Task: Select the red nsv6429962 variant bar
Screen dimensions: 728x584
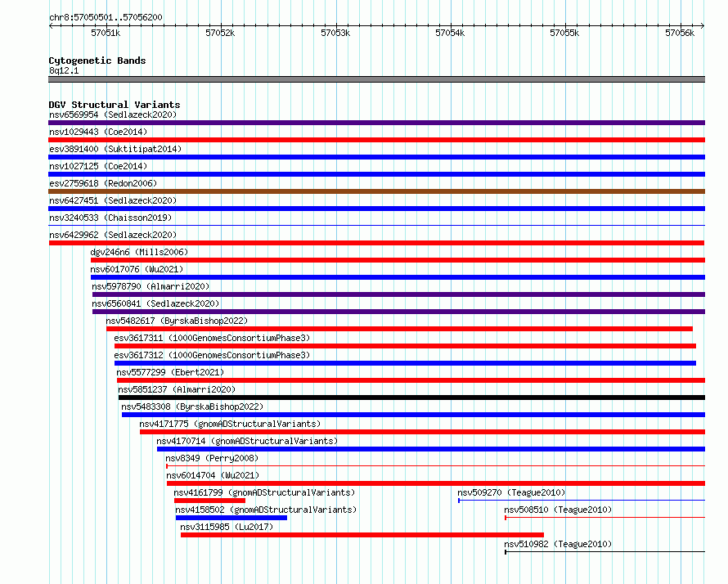Action: coord(376,243)
